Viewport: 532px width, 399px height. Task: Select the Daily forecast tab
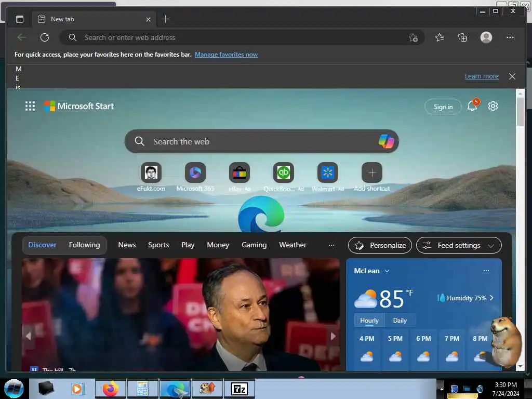point(400,321)
